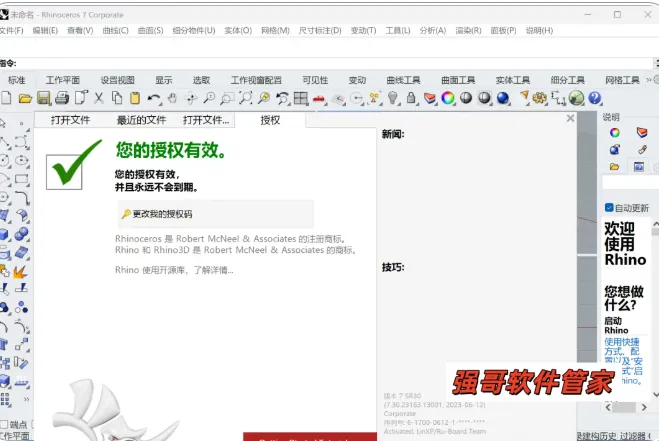Click the Zoom window icon
Viewport: 659px width, 441px height.
(227, 98)
